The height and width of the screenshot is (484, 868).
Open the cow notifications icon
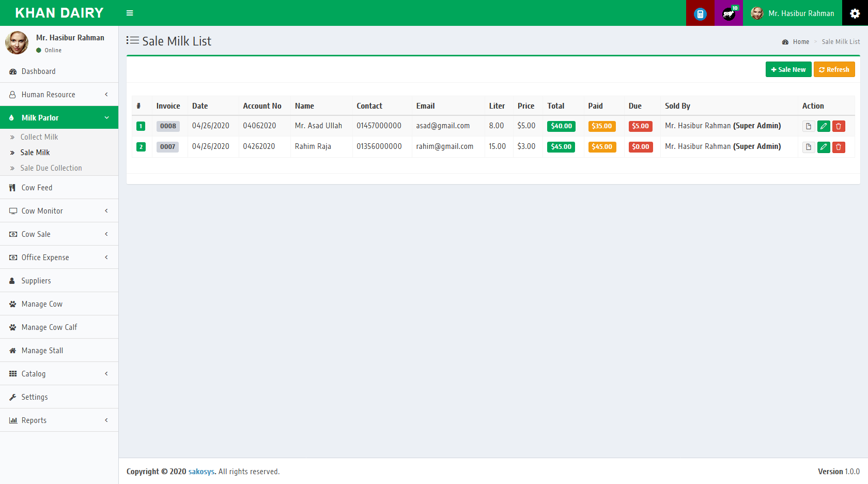click(729, 13)
